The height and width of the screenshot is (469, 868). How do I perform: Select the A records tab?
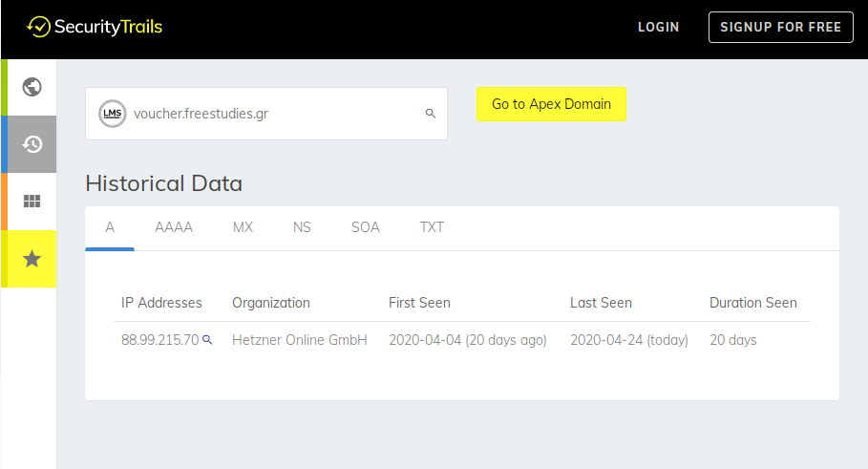pyautogui.click(x=110, y=227)
